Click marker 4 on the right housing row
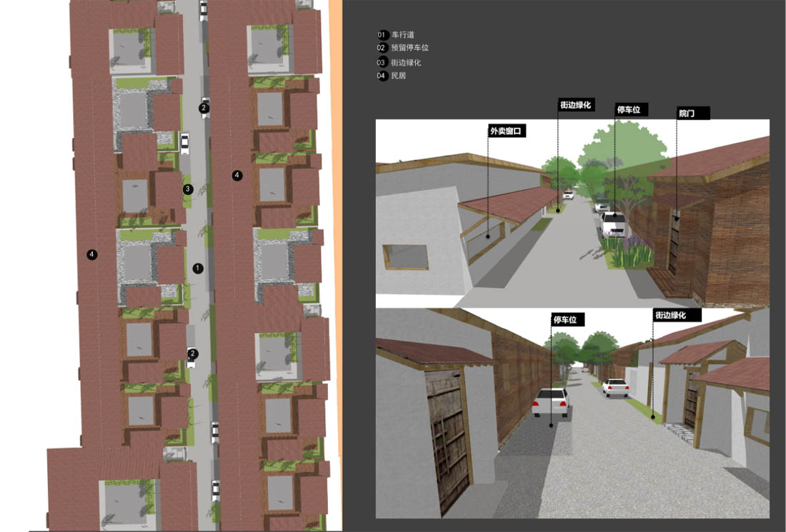 237,175
